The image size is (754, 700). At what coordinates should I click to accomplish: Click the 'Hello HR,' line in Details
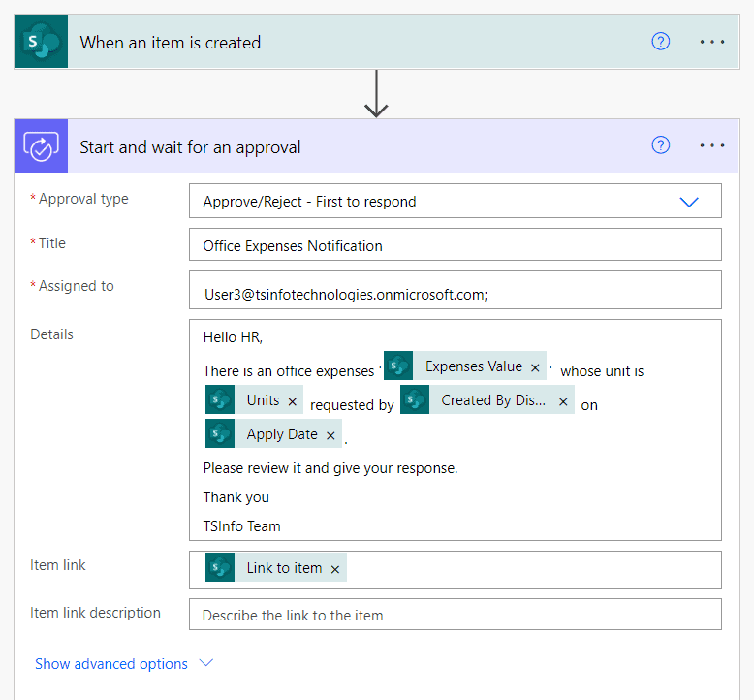tap(233, 337)
